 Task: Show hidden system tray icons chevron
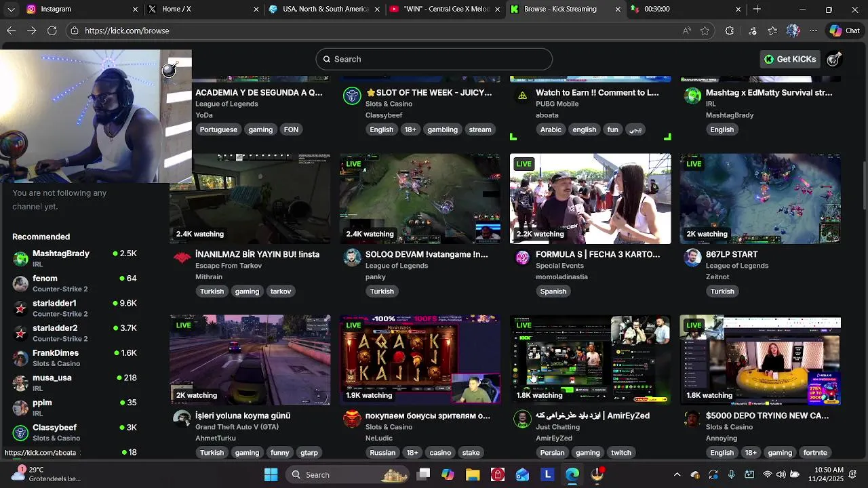pyautogui.click(x=677, y=474)
